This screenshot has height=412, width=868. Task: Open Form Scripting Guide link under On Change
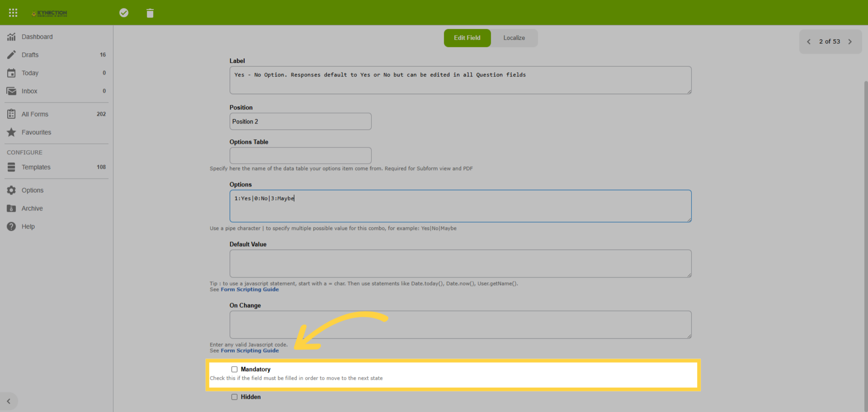(250, 350)
